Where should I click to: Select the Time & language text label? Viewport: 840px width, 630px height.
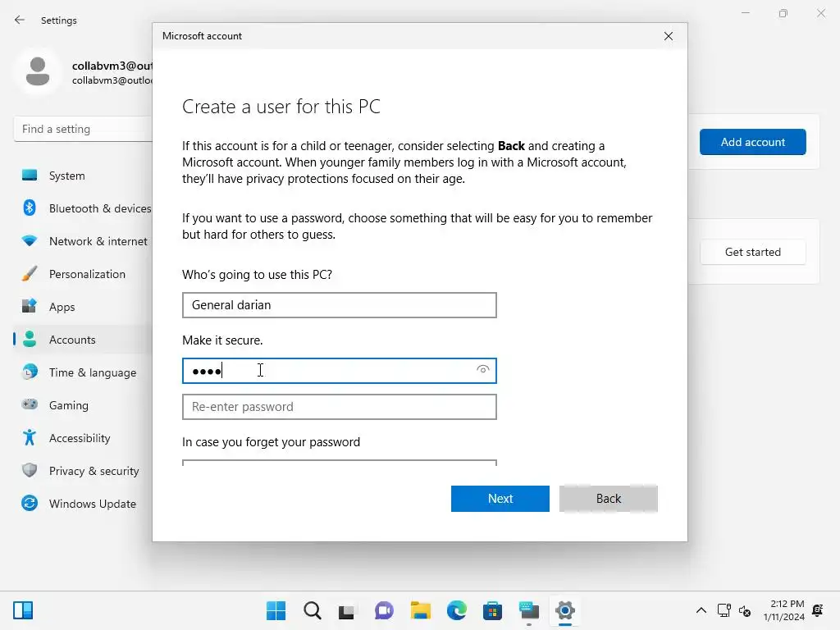[x=93, y=372]
